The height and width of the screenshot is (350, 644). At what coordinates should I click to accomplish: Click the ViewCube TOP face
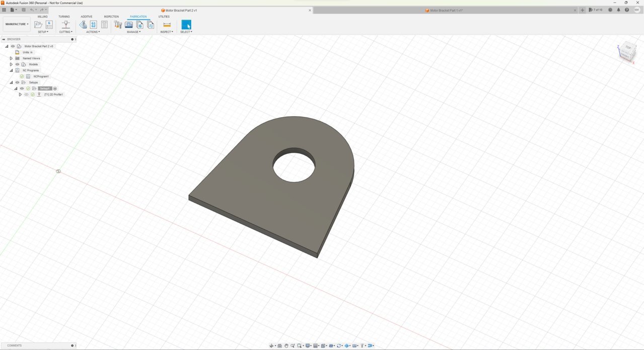point(628,48)
